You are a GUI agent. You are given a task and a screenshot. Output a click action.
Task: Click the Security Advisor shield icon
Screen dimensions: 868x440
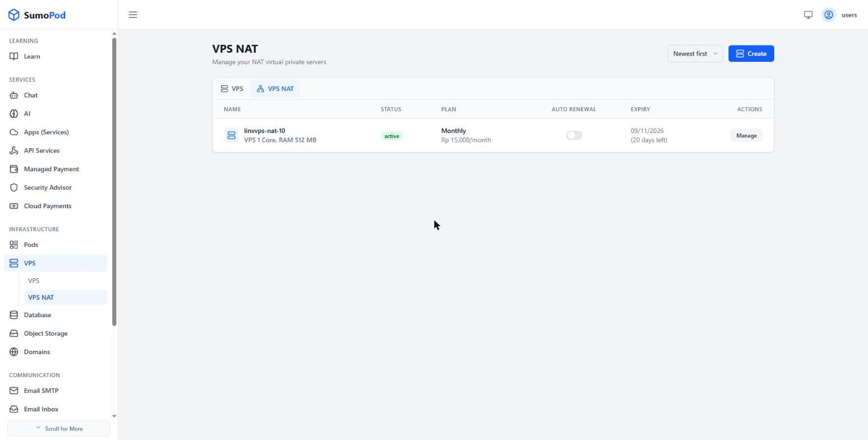click(x=14, y=187)
